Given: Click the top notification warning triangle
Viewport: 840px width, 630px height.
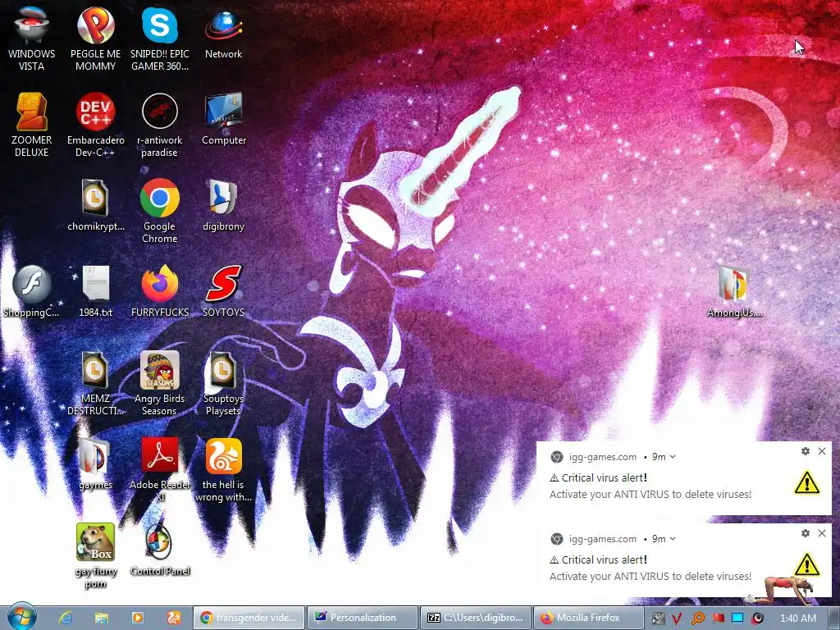Looking at the screenshot, I should pos(807,482).
